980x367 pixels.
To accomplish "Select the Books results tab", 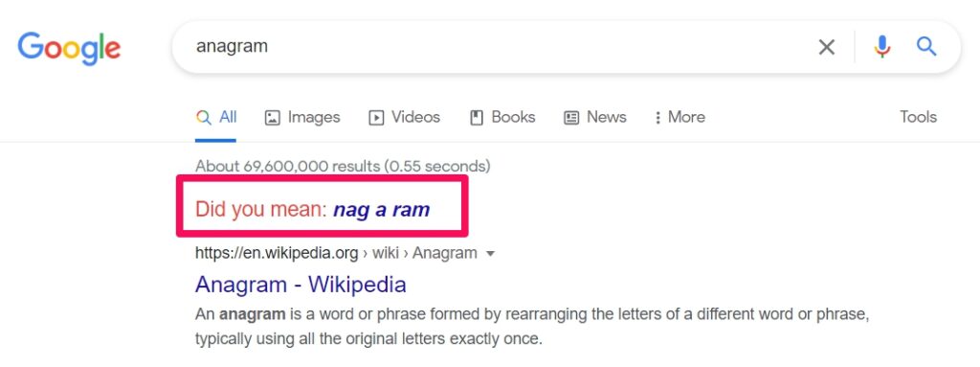I will pyautogui.click(x=502, y=117).
